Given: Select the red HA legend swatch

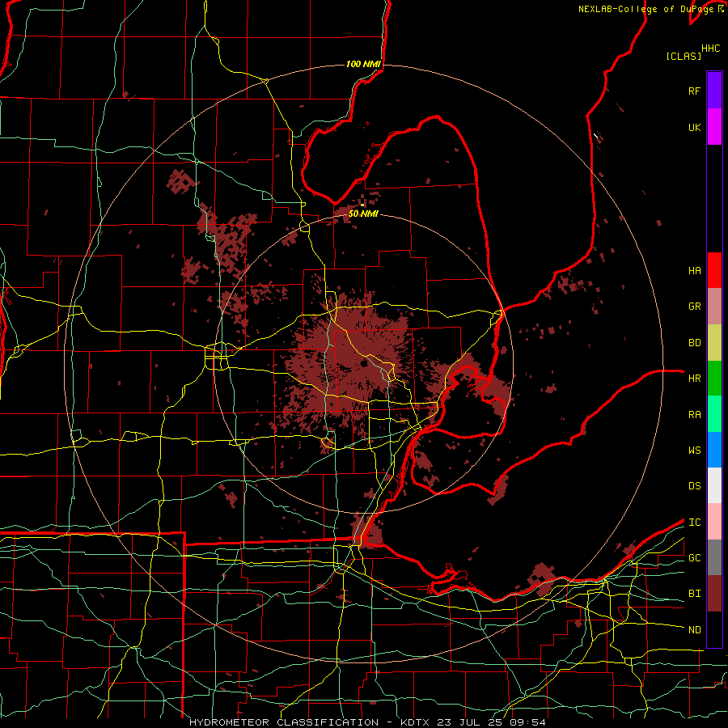Looking at the screenshot, I should pos(714,270).
